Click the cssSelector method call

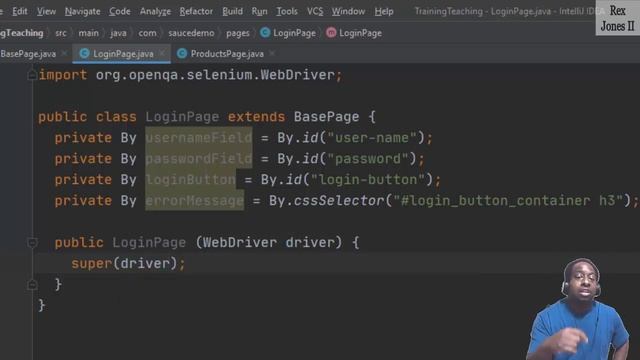point(339,201)
